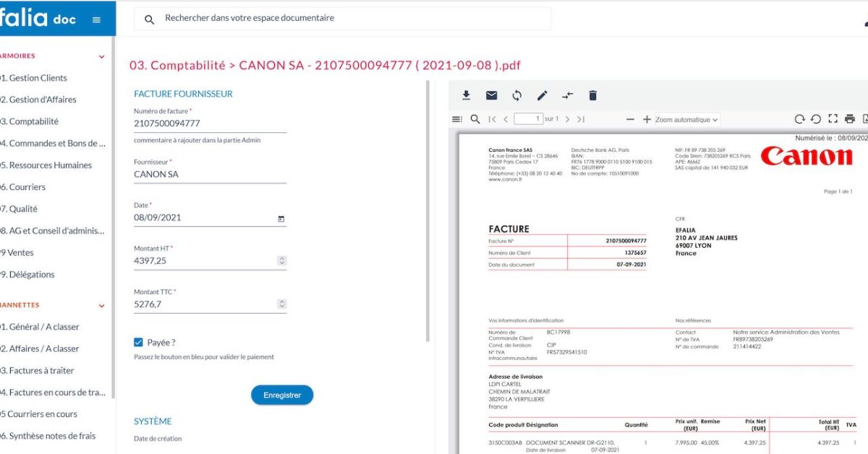Open the Zoom automatique dropdown

[684, 119]
